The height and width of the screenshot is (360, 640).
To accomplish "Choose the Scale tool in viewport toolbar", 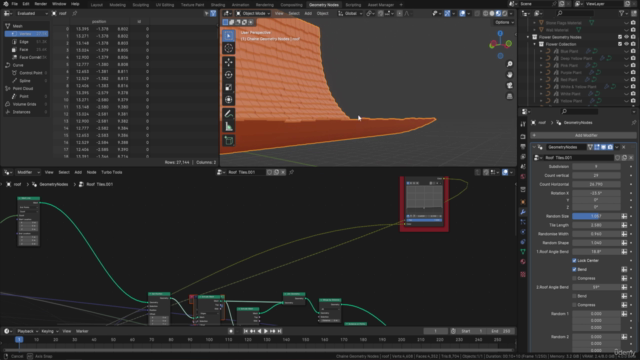I will point(229,87).
